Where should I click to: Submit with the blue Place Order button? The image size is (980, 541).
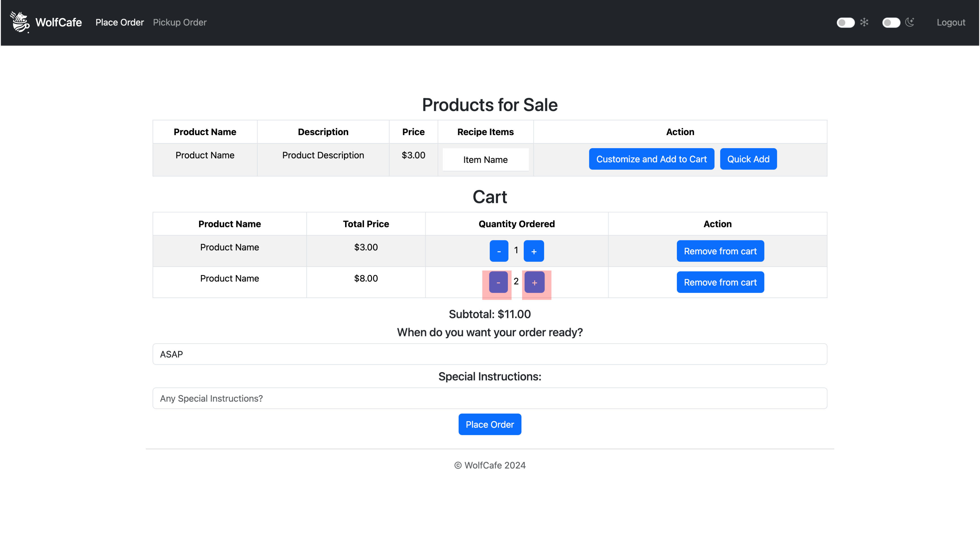click(490, 424)
